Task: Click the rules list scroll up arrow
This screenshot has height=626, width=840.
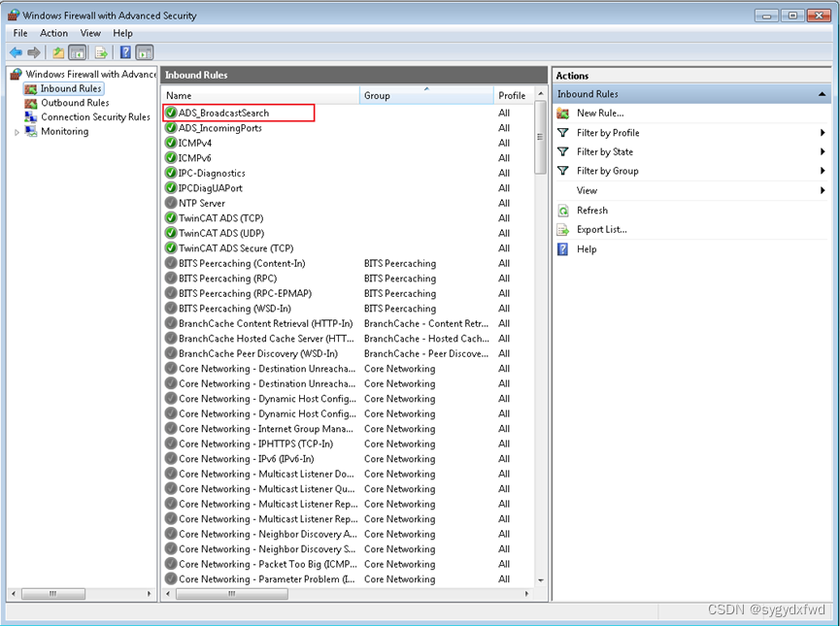Action: (x=541, y=94)
